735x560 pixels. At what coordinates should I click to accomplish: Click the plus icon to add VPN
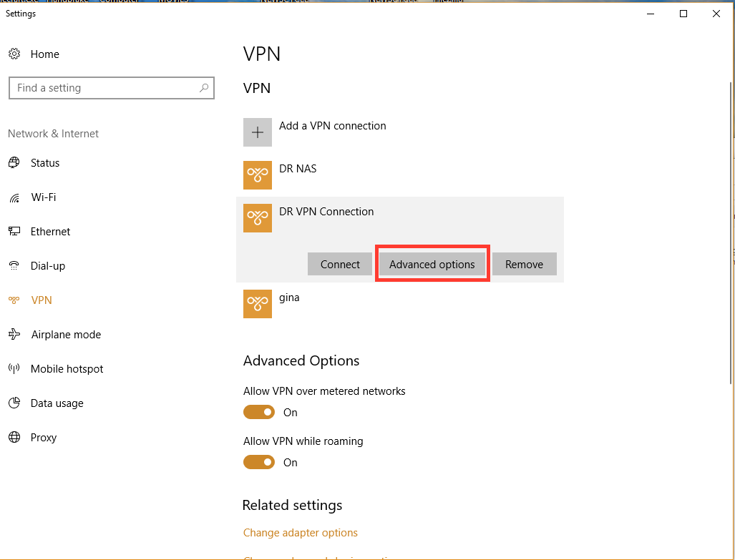tap(258, 132)
